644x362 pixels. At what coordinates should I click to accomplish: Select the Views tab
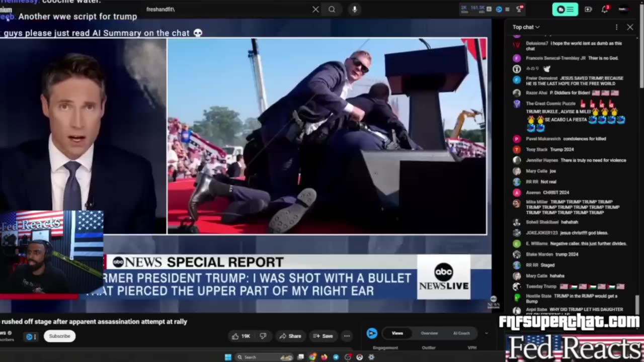tap(397, 333)
